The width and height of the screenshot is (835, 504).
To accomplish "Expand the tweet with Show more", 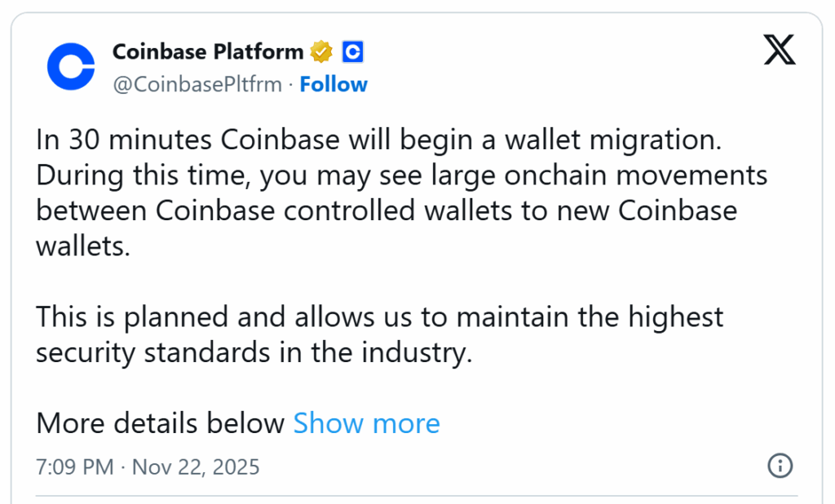I will (366, 423).
